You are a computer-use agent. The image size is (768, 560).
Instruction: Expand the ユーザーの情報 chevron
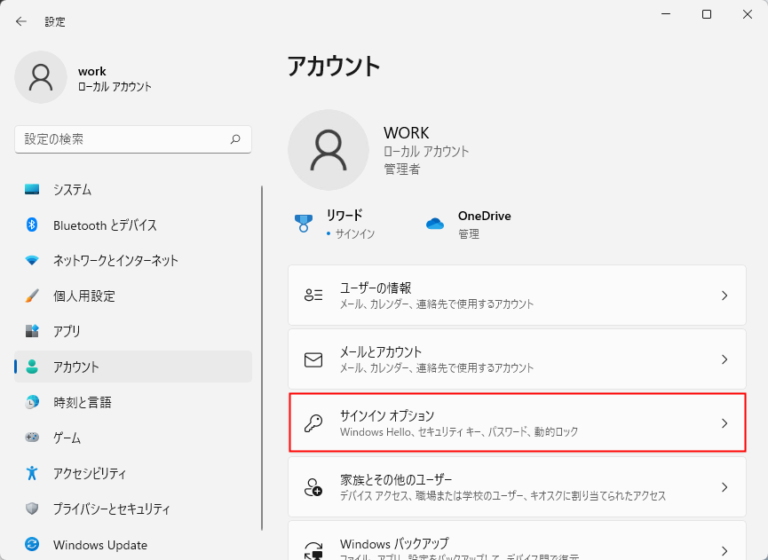click(725, 295)
